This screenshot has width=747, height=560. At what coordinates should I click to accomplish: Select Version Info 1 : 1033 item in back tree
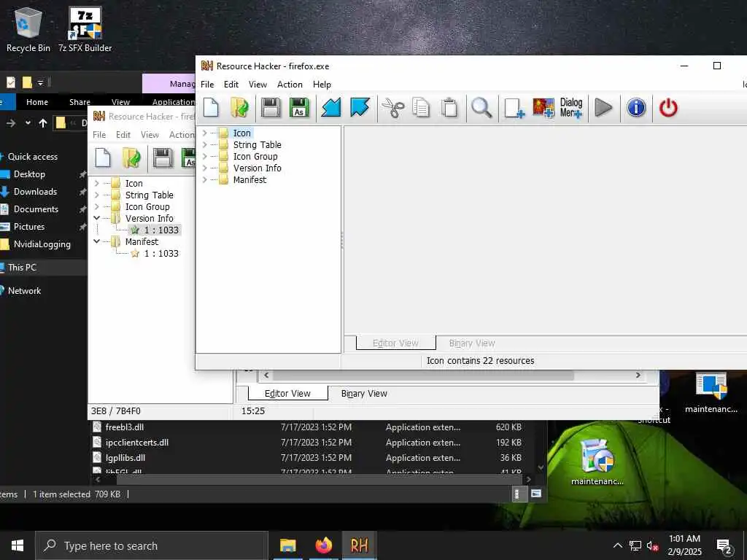[155, 230]
